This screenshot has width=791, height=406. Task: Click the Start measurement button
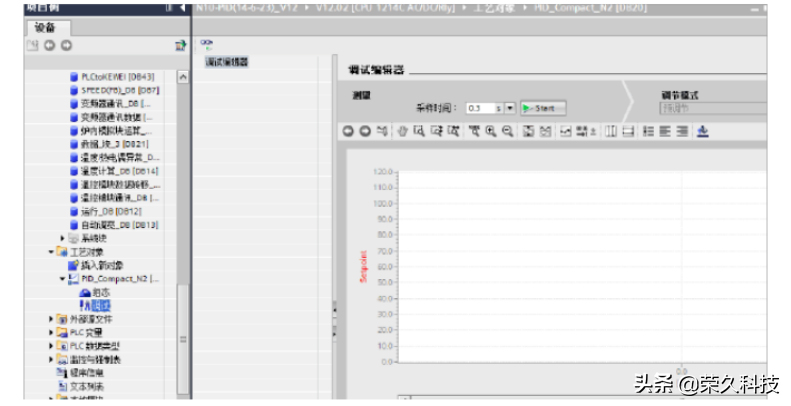[543, 108]
